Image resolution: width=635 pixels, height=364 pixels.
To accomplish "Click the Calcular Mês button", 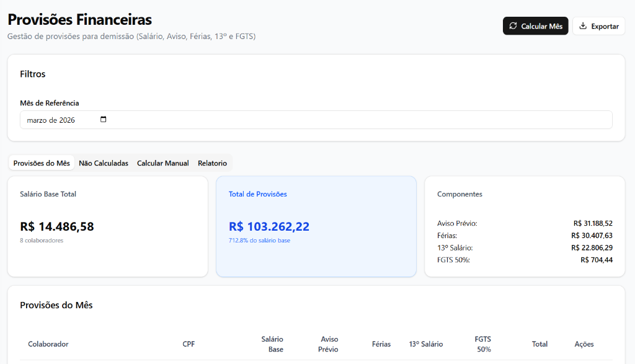I will tap(535, 26).
